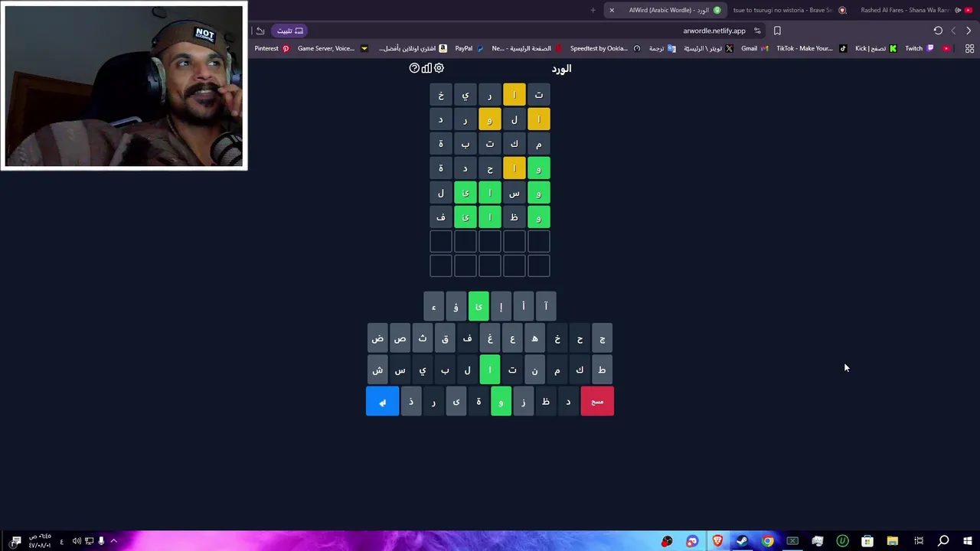Click the arwordle.netlify.app address bar
Viewport: 980px width, 551px height.
tap(714, 31)
